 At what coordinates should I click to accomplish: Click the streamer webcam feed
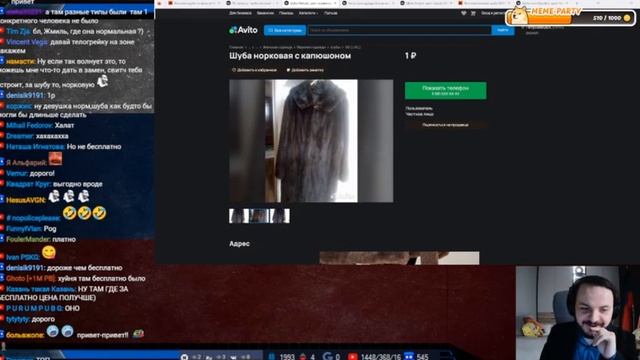578,313
